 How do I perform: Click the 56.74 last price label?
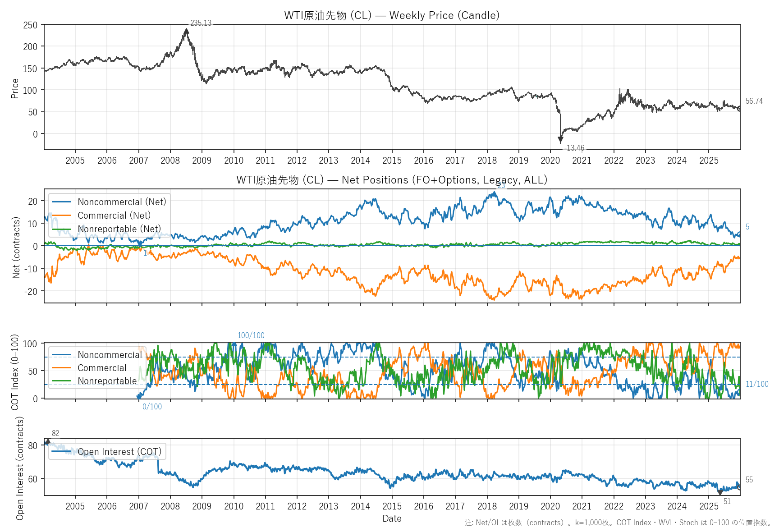coord(754,101)
